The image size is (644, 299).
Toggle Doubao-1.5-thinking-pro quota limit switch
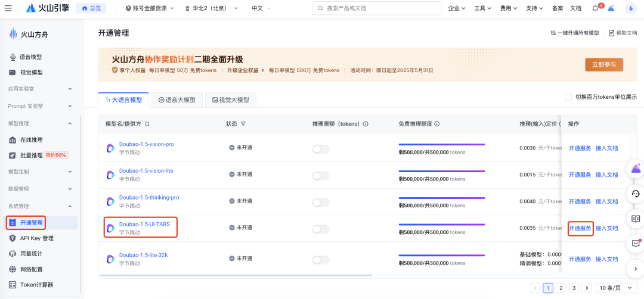click(x=321, y=203)
